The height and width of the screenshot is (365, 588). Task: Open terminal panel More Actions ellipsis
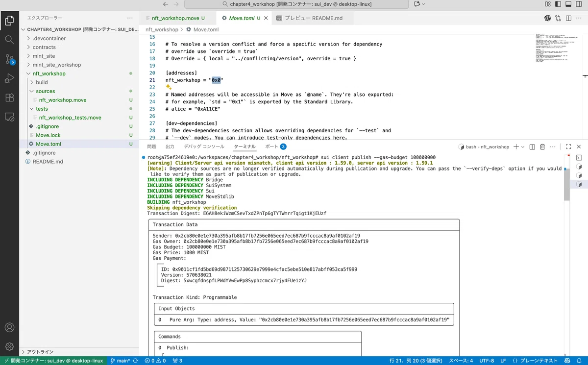(553, 146)
